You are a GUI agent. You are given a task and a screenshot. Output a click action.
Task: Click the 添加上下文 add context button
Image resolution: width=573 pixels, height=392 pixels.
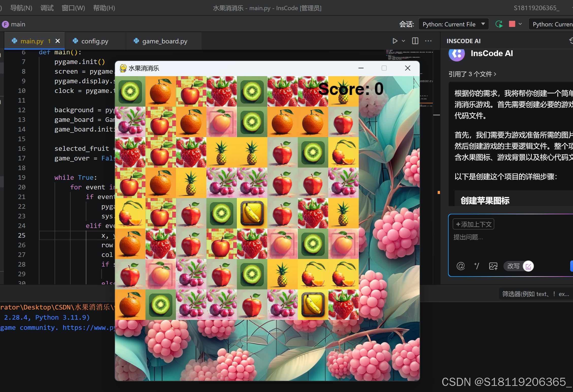473,224
